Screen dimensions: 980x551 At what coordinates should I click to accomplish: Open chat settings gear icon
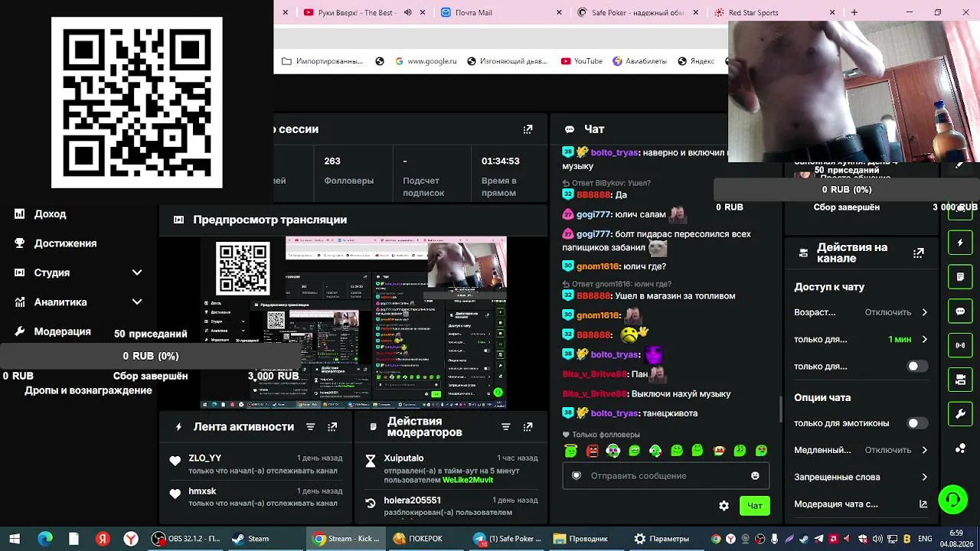(724, 506)
